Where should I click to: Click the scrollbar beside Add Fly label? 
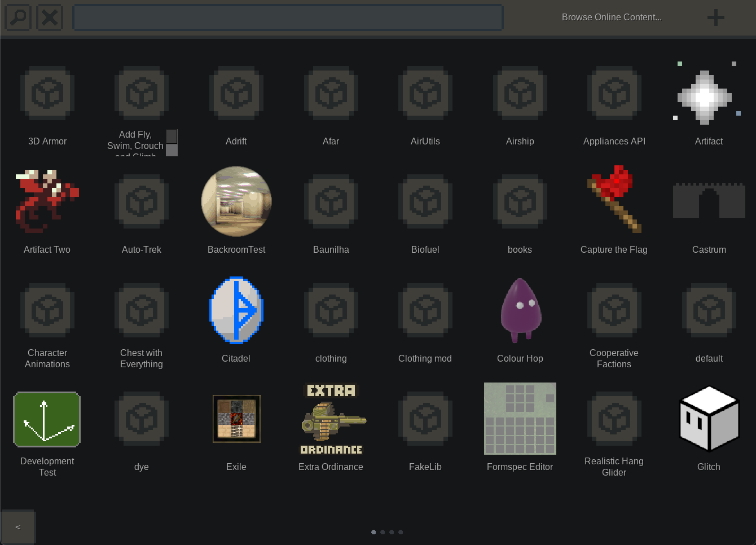pyautogui.click(x=172, y=143)
